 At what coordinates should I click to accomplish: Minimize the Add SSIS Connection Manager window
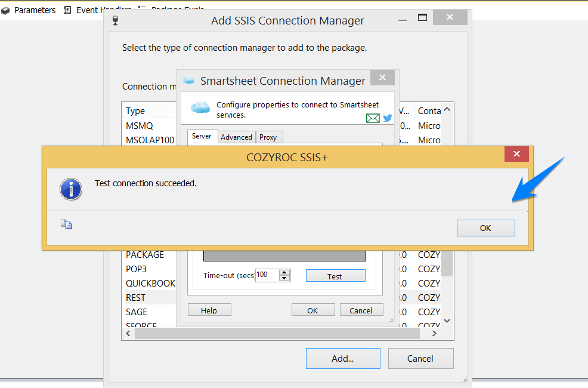click(403, 19)
